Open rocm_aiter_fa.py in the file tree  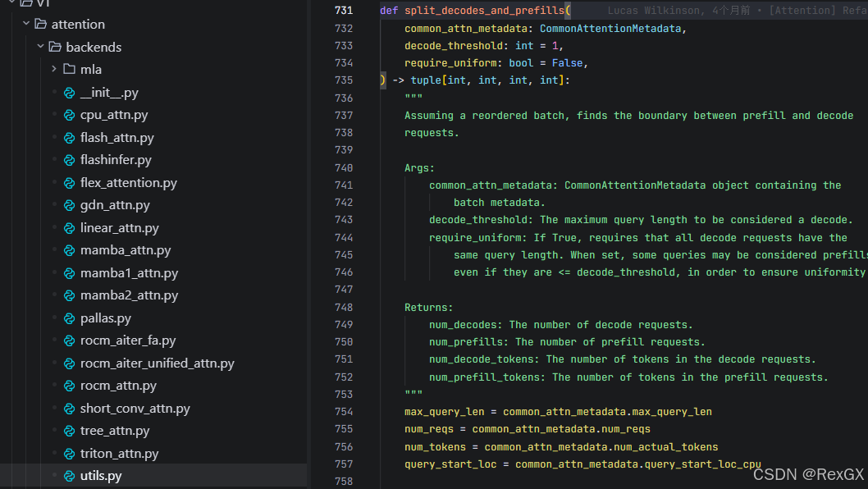click(x=128, y=340)
